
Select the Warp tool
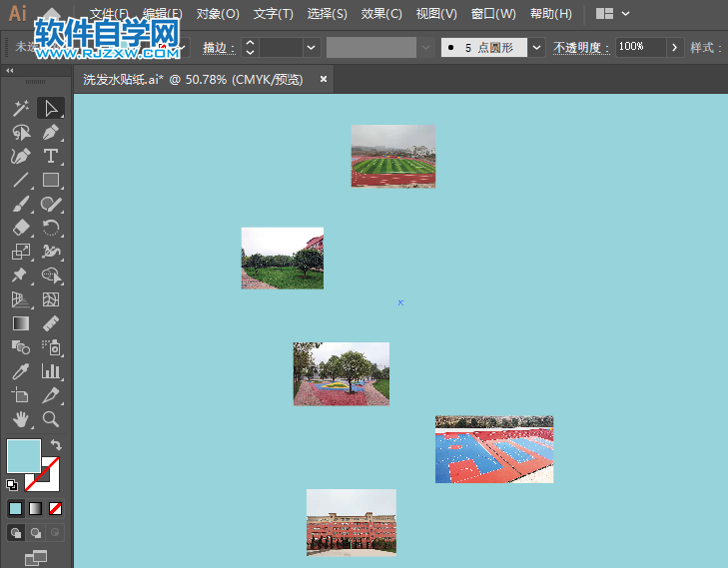(x=51, y=252)
